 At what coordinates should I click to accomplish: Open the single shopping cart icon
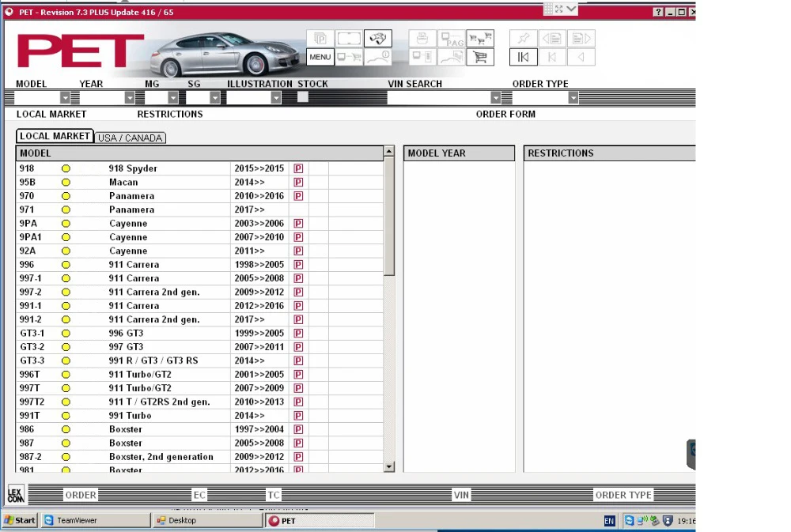480,57
